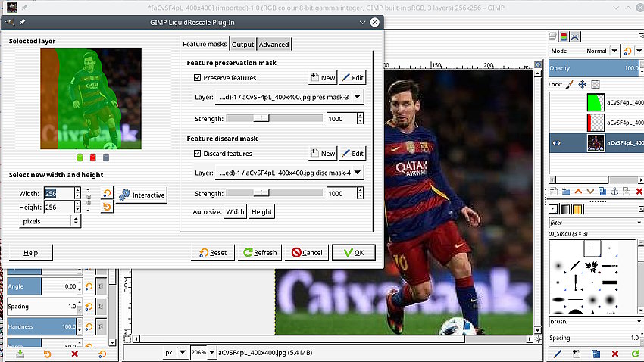Adjust the layer Opacity slider

(x=595, y=68)
